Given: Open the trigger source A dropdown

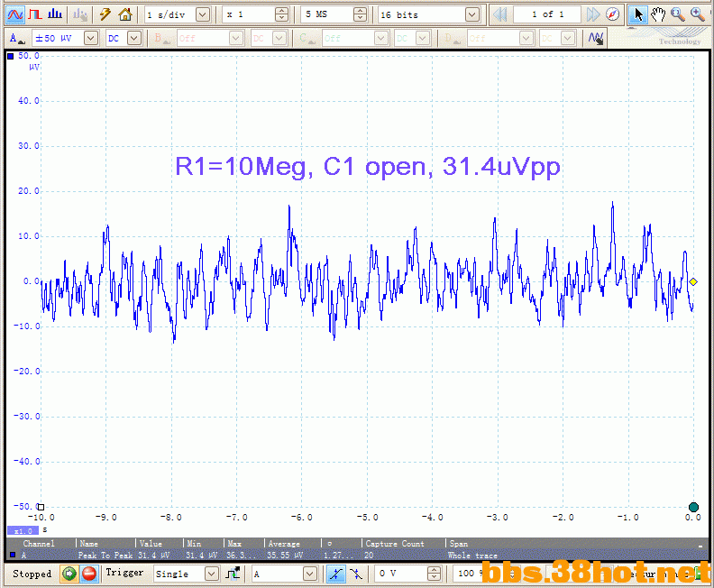Looking at the screenshot, I should (x=310, y=574).
